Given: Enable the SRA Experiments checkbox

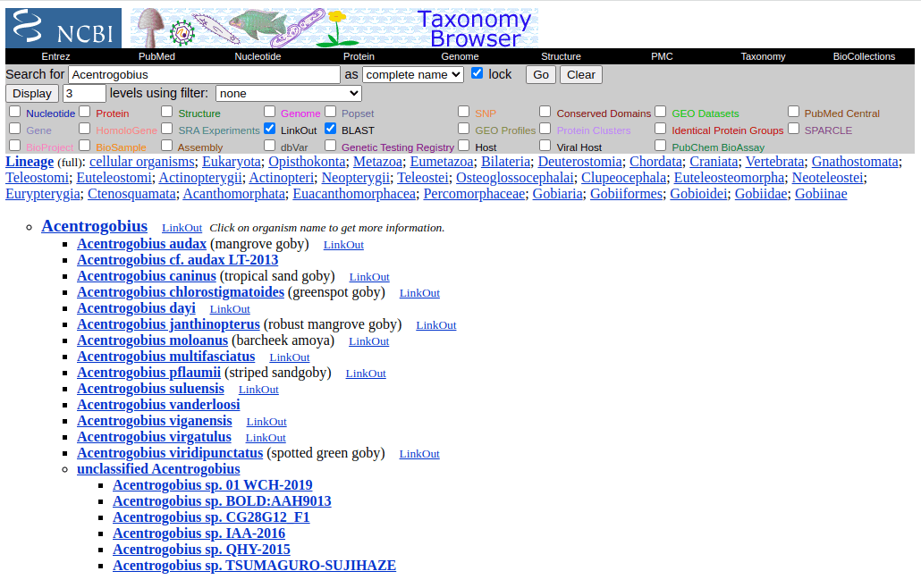Looking at the screenshot, I should (x=167, y=129).
